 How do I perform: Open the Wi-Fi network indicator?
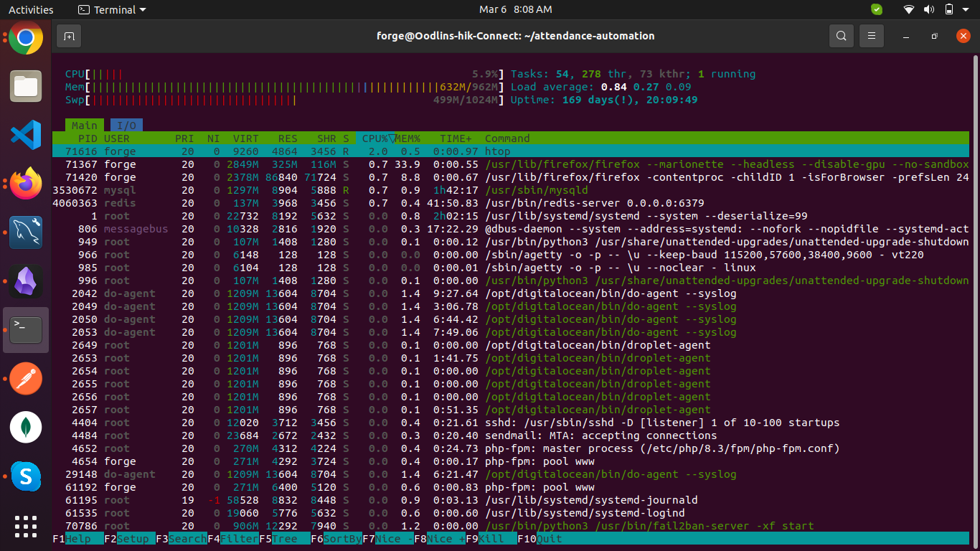click(909, 10)
